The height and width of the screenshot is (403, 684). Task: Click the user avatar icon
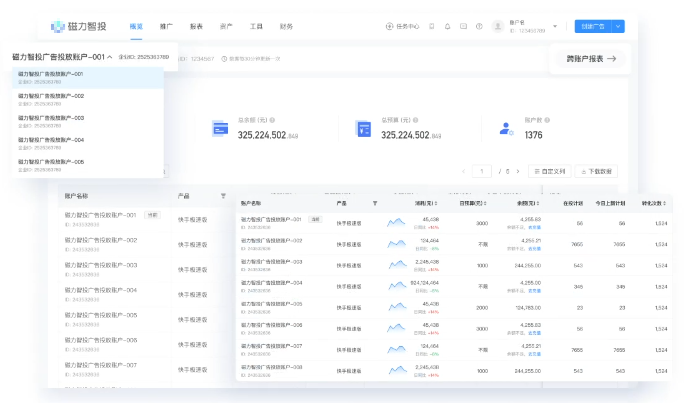click(x=497, y=26)
